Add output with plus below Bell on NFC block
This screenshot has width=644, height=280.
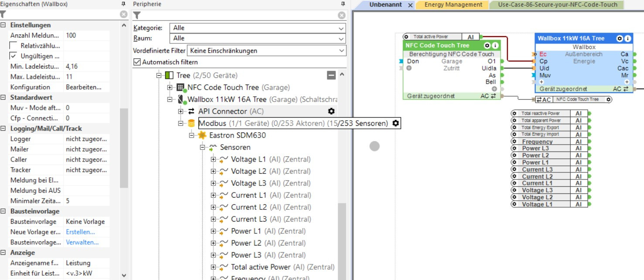click(x=494, y=89)
